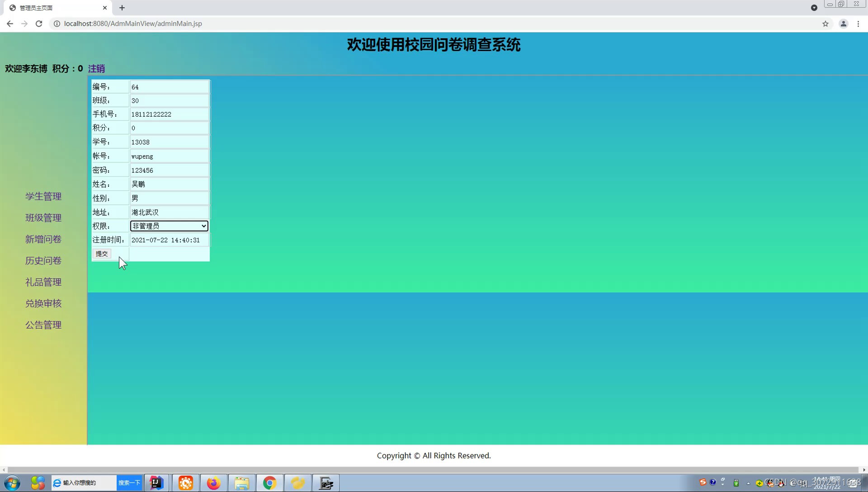Viewport: 868px width, 492px height.
Task: Expand the 权限 dropdown showing 非管理员
Action: pos(169,226)
